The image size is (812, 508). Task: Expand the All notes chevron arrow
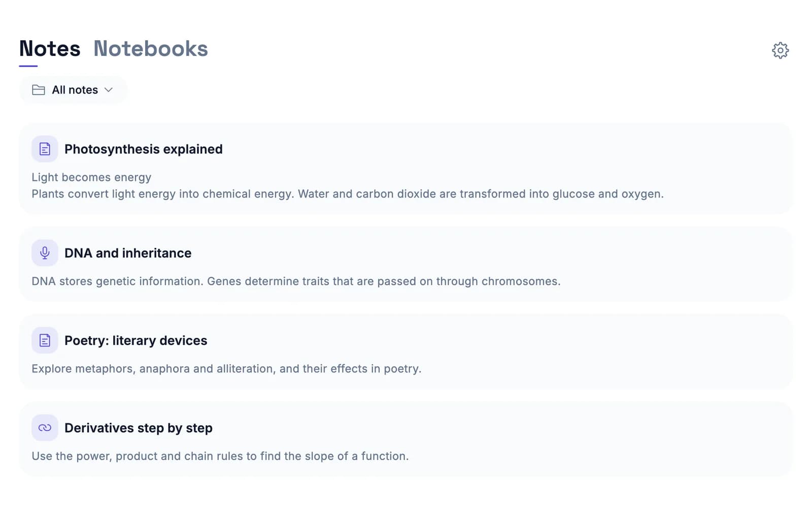108,90
